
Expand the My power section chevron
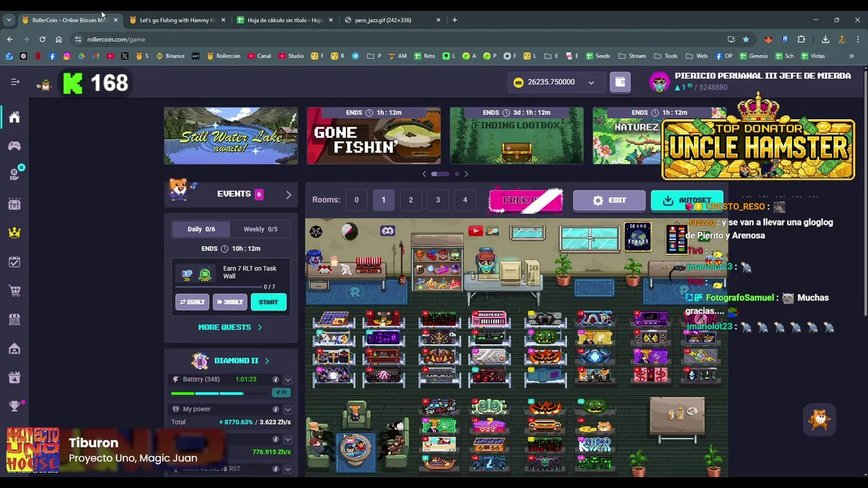tap(288, 409)
